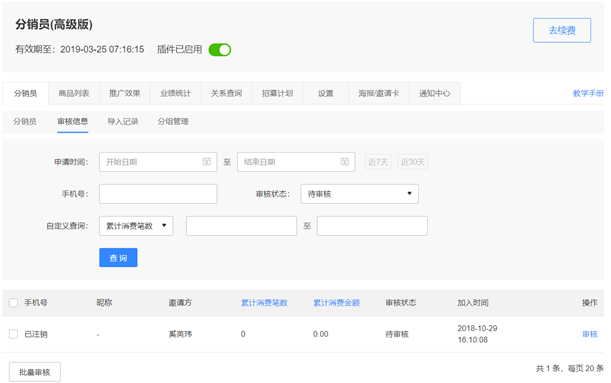Open the 审核状态 dropdown showing 待审核
The image size is (611, 383).
click(359, 194)
